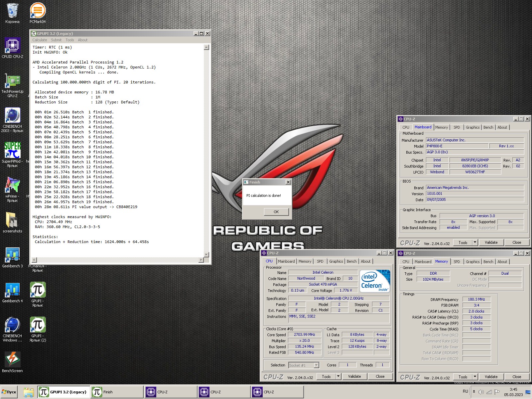Open Tools dropdown arrow in CPU tab CPU-Z window
The image size is (532, 399).
[338, 376]
